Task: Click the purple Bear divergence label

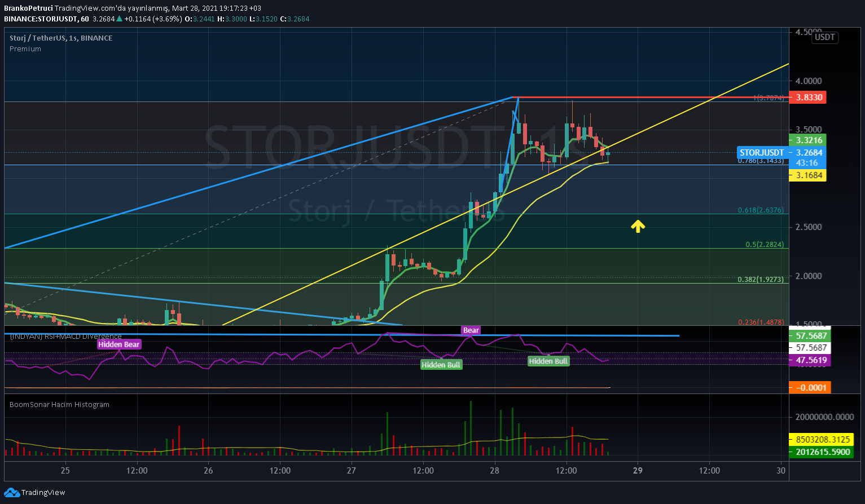Action: pyautogui.click(x=471, y=330)
